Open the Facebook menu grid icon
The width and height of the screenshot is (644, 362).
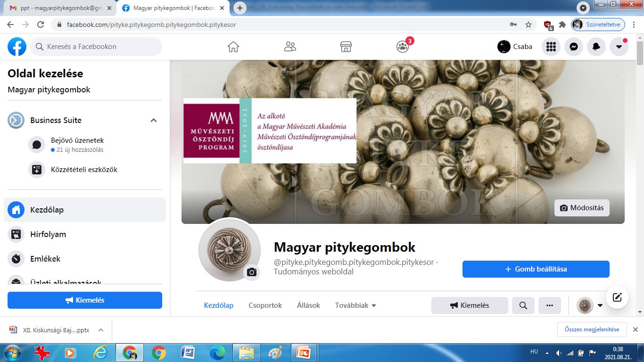551,47
